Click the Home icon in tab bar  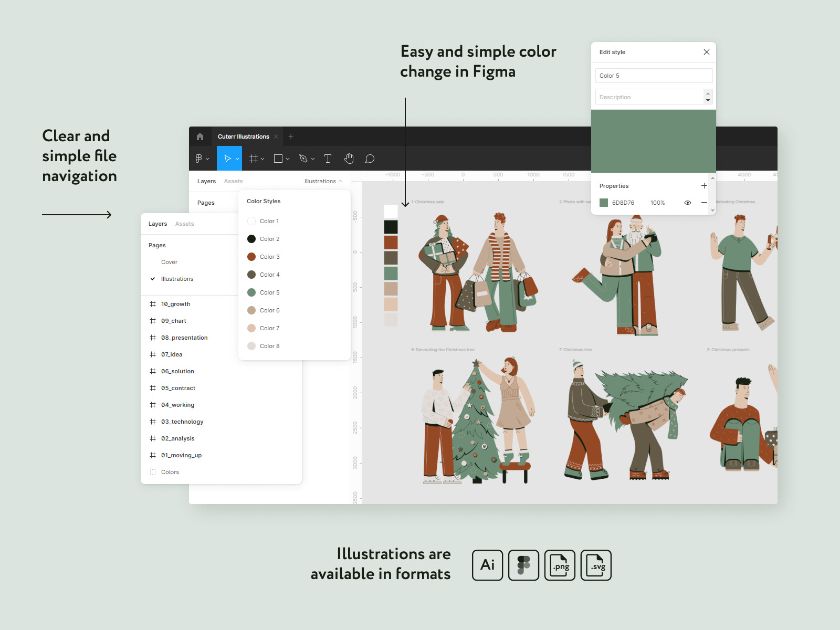200,136
